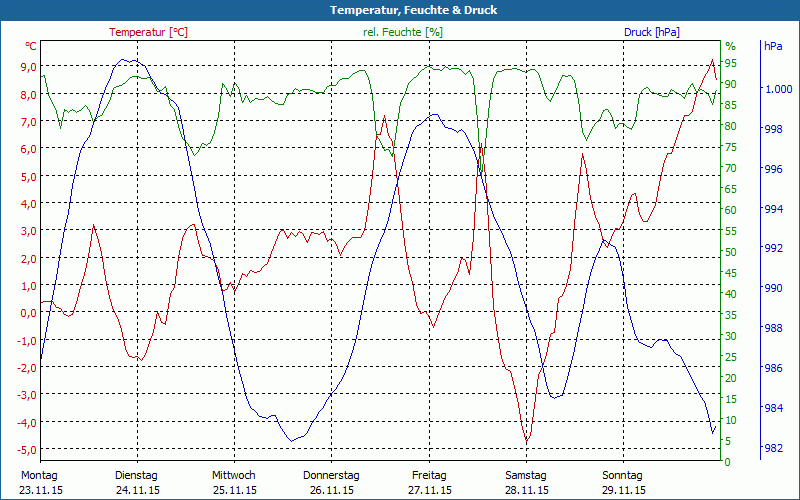This screenshot has width=800, height=500.
Task: Select the 'Mittwoch' day label
Action: click(234, 476)
